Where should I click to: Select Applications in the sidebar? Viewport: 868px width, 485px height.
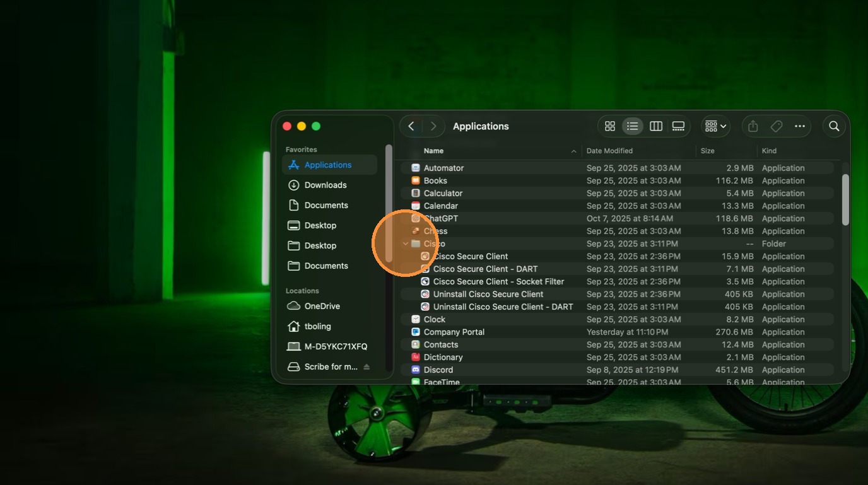(x=329, y=165)
